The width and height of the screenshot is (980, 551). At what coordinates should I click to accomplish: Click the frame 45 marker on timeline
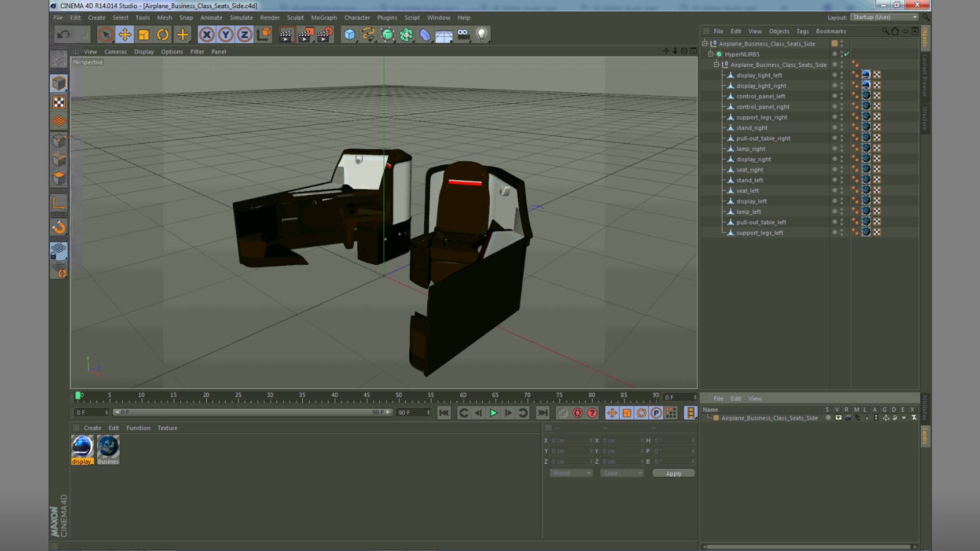(366, 395)
